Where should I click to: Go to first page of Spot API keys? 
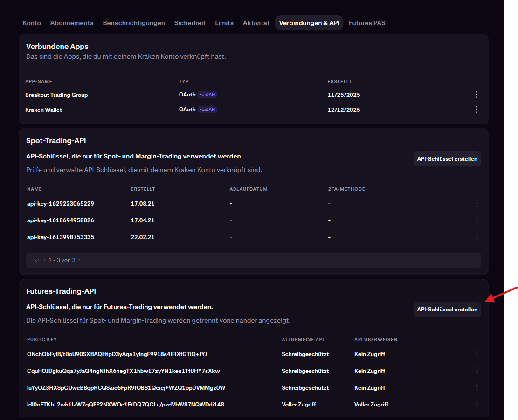(x=37, y=260)
